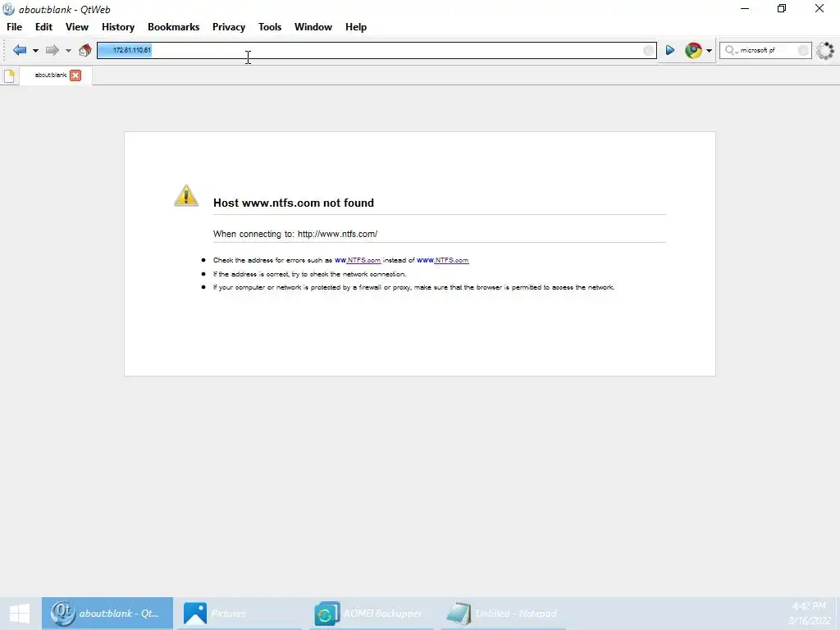Click the grey forward arrow

pos(52,50)
